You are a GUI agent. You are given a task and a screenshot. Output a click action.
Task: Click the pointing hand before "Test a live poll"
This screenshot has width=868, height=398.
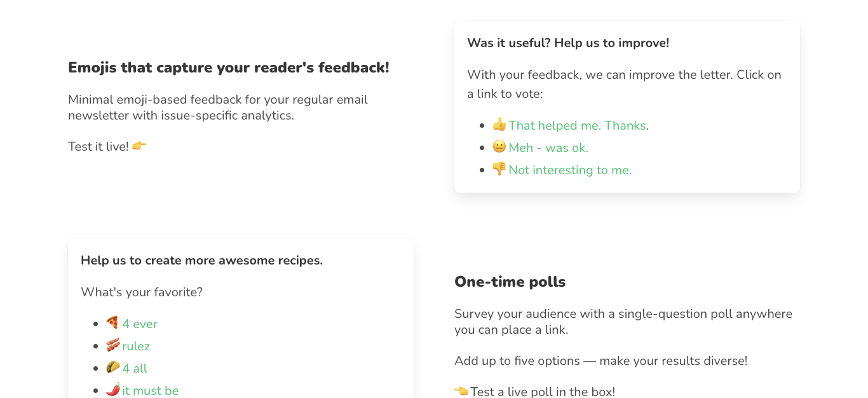(x=461, y=391)
